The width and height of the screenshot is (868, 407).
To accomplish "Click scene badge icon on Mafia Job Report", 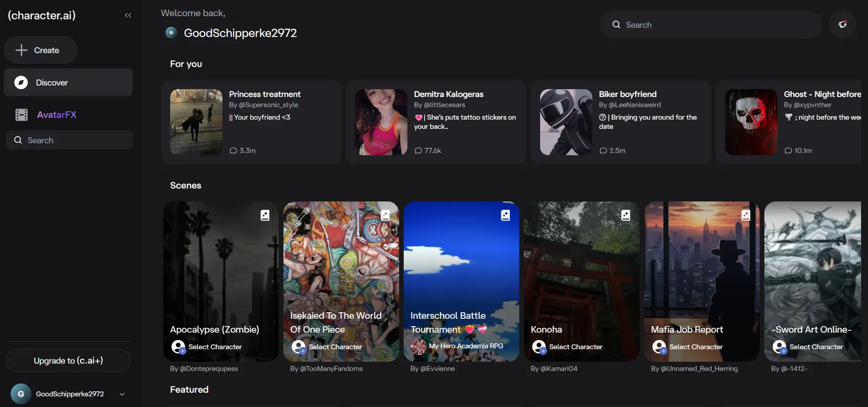I will 746,215.
